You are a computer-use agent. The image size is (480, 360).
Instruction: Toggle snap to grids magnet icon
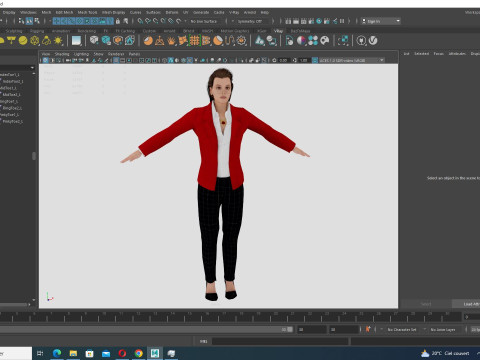[140, 21]
